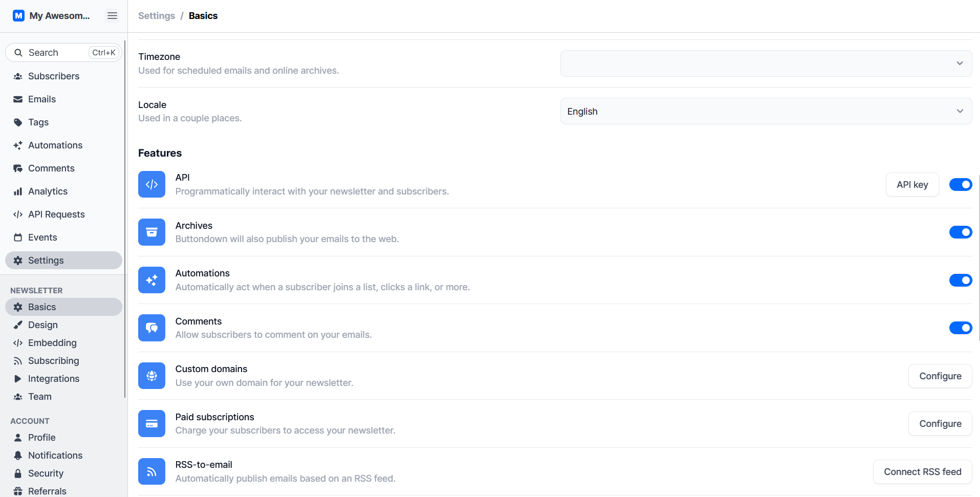This screenshot has height=497, width=980.
Task: Toggle off the Automations feature
Action: pos(960,280)
